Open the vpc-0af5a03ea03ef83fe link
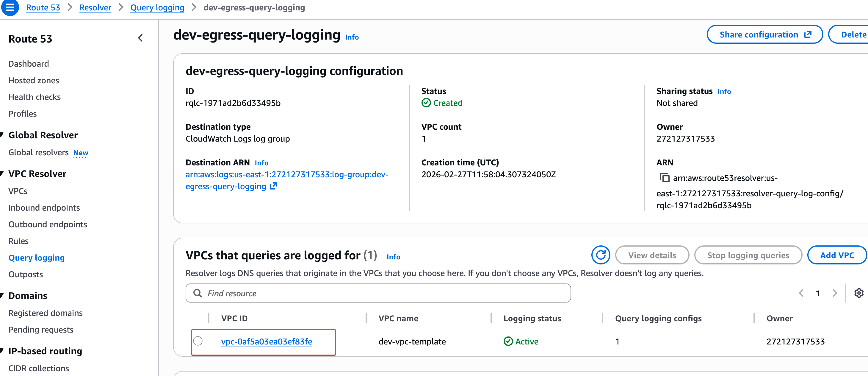 267,341
